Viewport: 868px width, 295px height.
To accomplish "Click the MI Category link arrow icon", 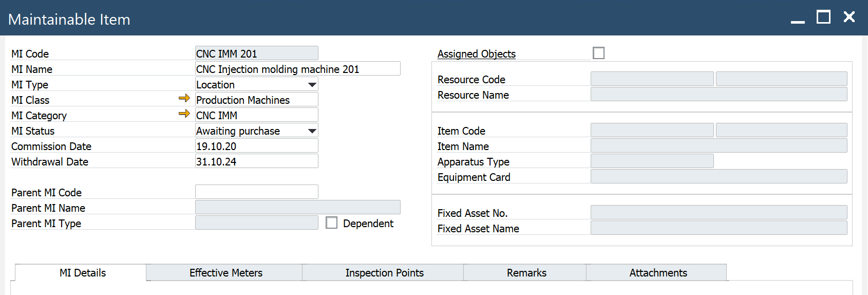I will click(184, 114).
